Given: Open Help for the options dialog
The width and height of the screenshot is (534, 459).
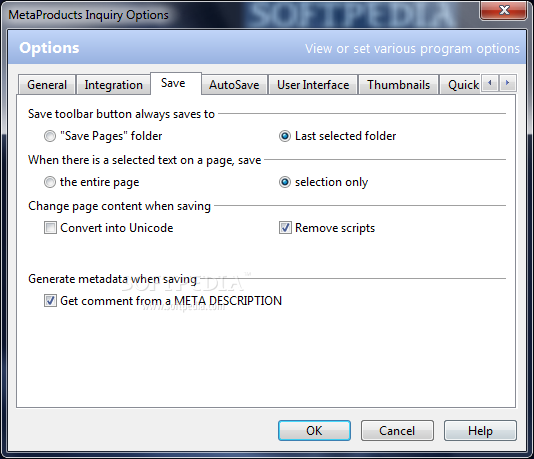Looking at the screenshot, I should [x=480, y=431].
